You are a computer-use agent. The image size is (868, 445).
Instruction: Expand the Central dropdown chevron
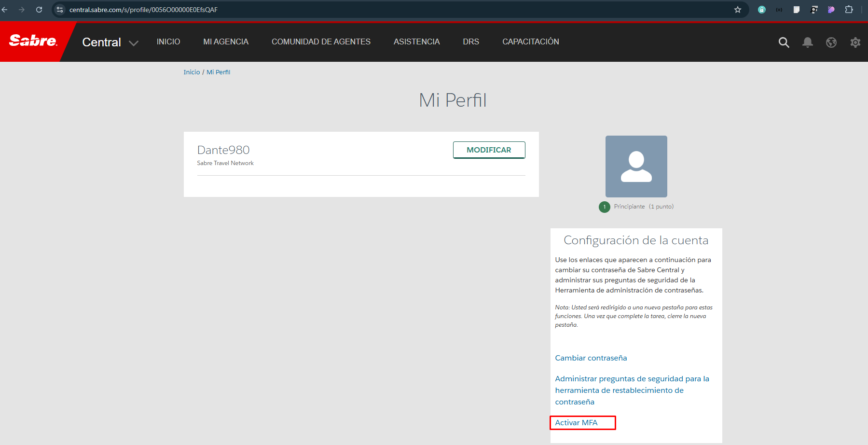[x=134, y=43]
